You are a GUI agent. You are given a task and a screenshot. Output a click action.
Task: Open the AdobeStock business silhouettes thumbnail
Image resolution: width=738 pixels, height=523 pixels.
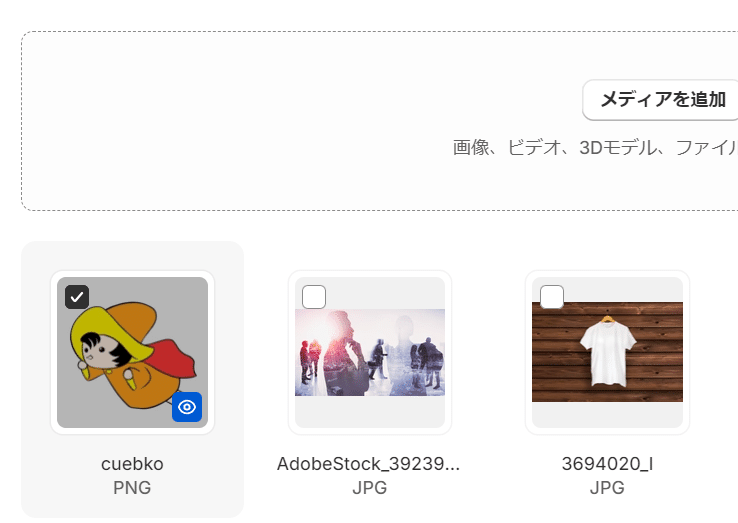click(370, 352)
